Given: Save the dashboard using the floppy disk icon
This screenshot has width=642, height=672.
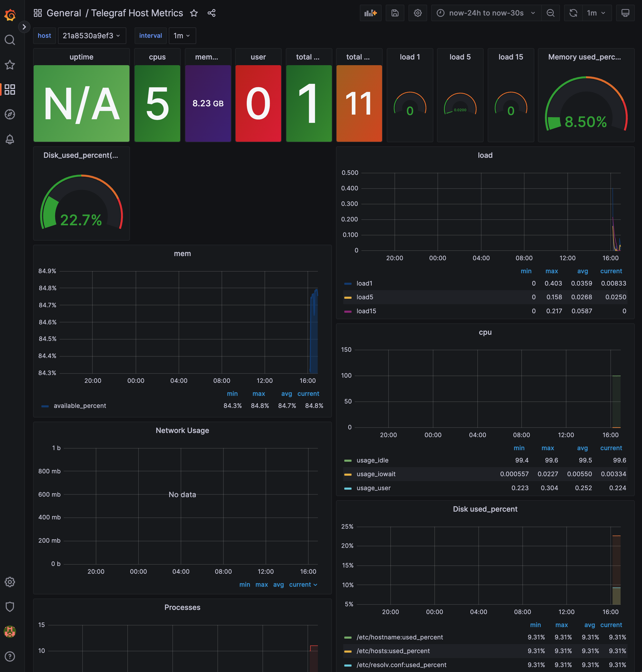Looking at the screenshot, I should click(395, 13).
